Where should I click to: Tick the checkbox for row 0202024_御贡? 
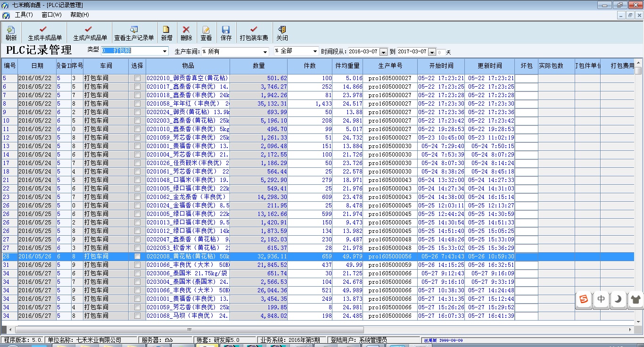point(137,112)
